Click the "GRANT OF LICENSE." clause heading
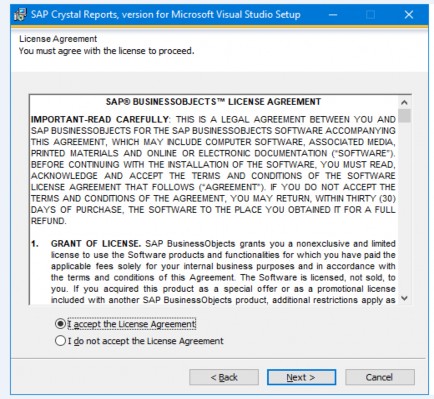Image resolution: width=434 pixels, height=399 pixels. pyautogui.click(x=96, y=244)
